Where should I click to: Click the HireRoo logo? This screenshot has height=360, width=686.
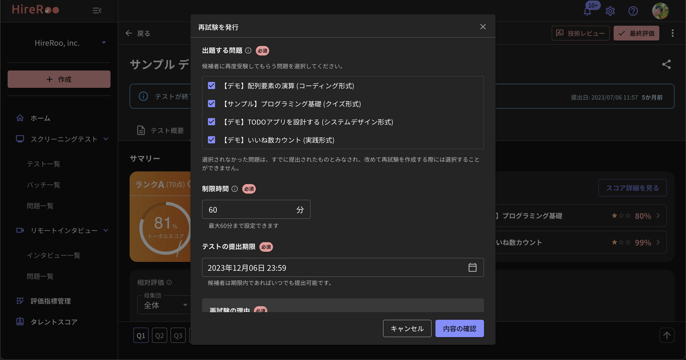[x=35, y=10]
